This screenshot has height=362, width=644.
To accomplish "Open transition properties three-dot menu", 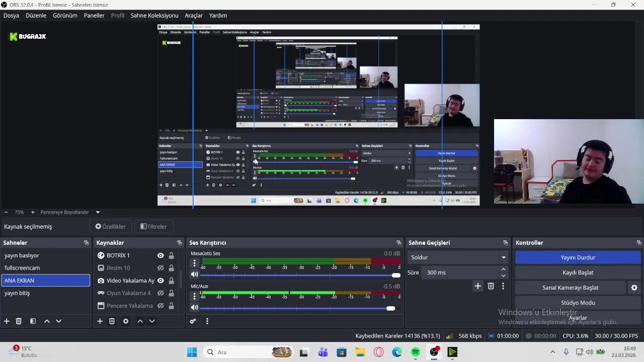I will click(x=503, y=286).
